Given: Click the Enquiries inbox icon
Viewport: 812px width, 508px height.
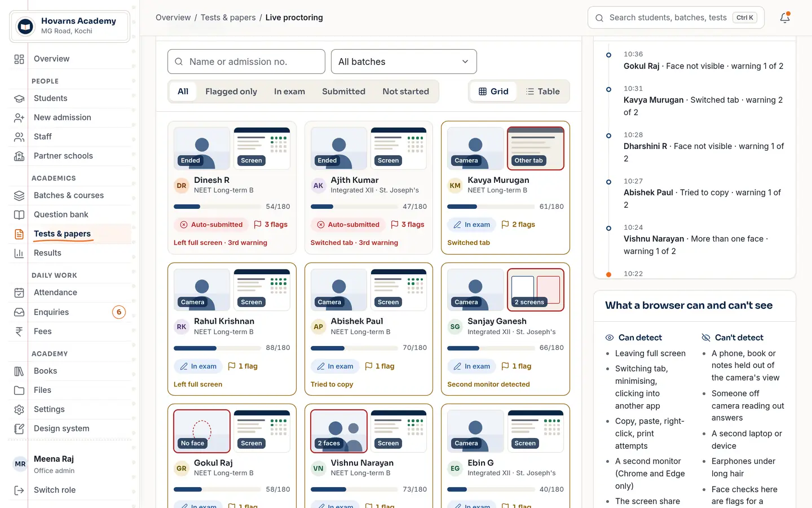Looking at the screenshot, I should coord(19,312).
